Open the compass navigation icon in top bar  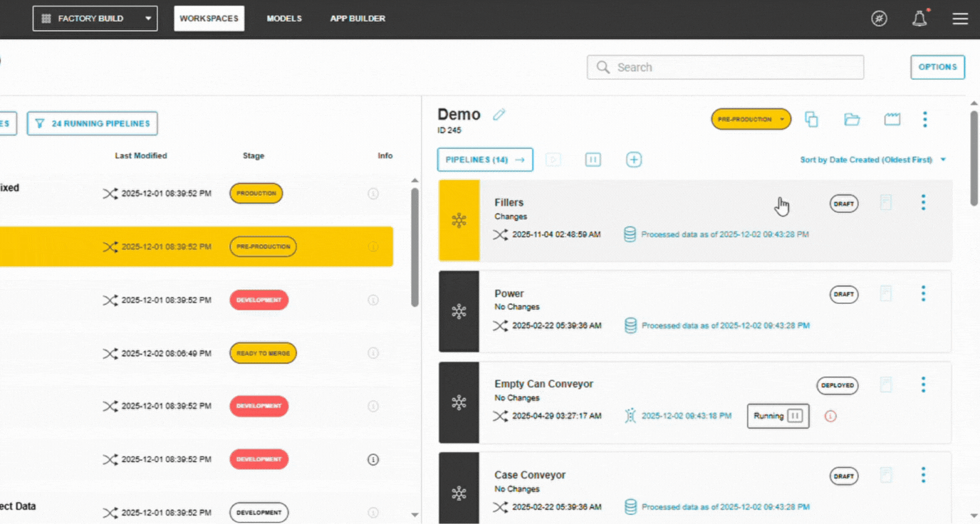880,19
